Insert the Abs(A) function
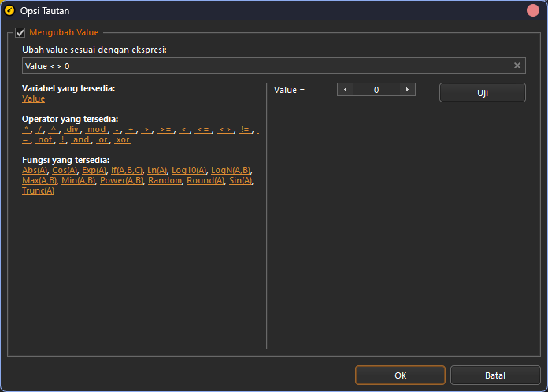Image resolution: width=548 pixels, height=392 pixels. 35,170
